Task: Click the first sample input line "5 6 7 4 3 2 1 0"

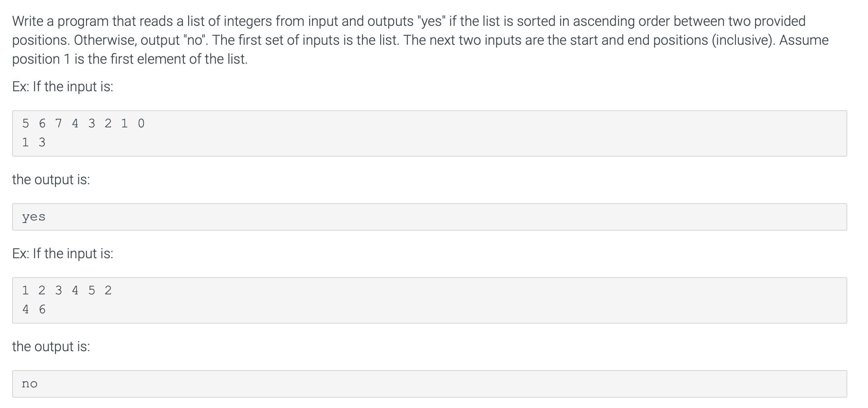Action: [84, 124]
